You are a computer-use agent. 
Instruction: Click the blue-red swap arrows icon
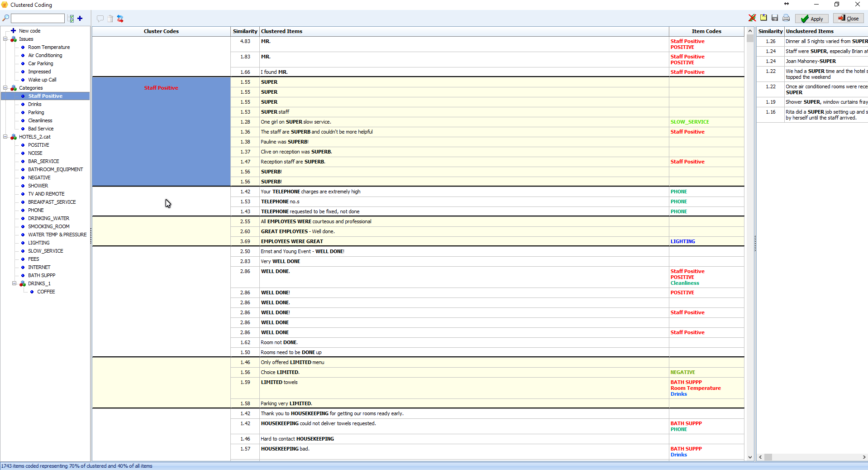point(120,19)
